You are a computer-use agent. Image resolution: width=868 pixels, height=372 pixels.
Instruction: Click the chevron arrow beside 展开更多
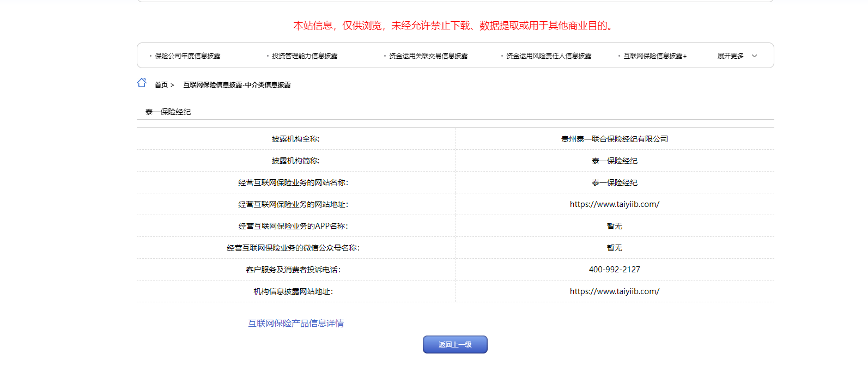[754, 56]
